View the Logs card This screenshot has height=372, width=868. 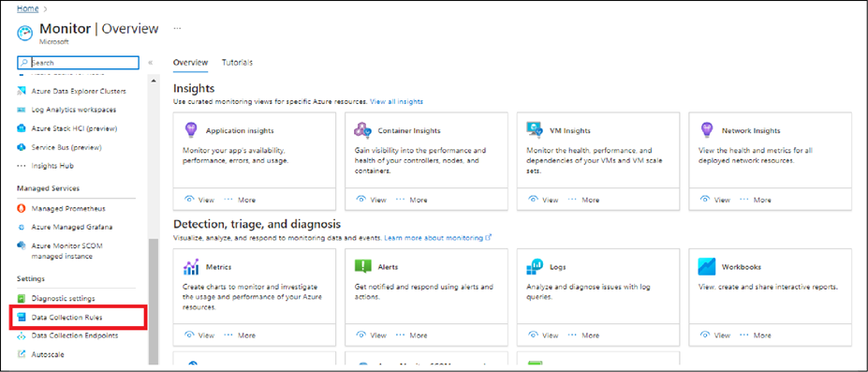point(543,335)
